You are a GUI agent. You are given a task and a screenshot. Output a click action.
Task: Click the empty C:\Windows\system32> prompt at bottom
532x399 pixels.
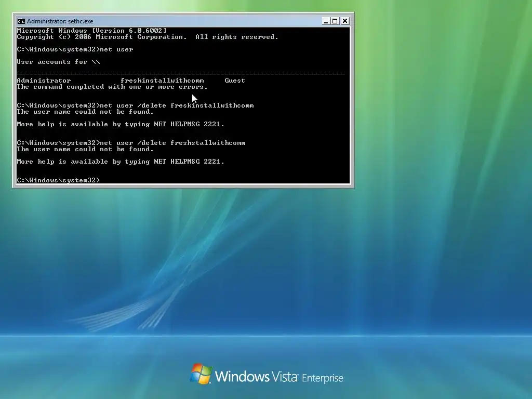click(58, 180)
